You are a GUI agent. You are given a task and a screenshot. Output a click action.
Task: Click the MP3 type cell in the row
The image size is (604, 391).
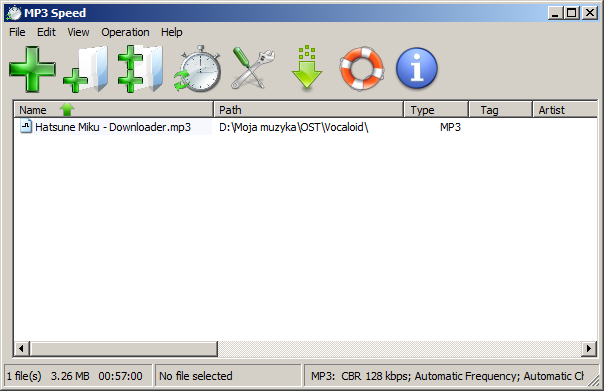tap(450, 127)
